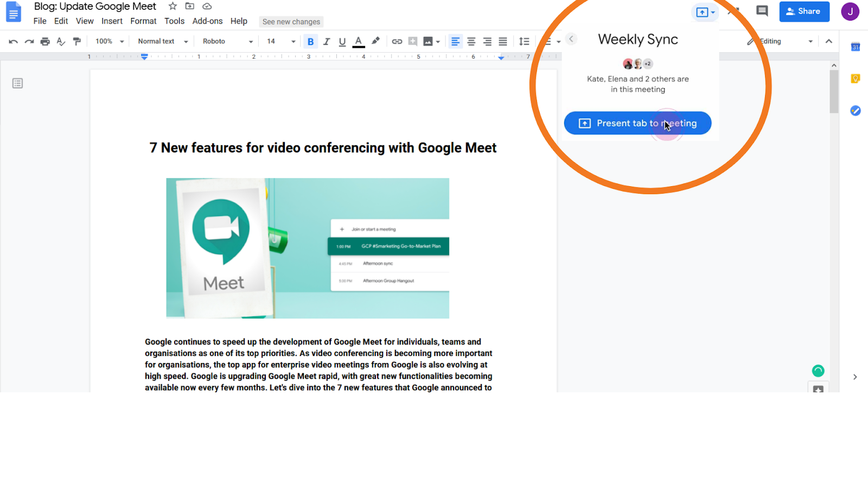868x484 pixels.
Task: Open the Editing mode dropdown
Action: (781, 41)
